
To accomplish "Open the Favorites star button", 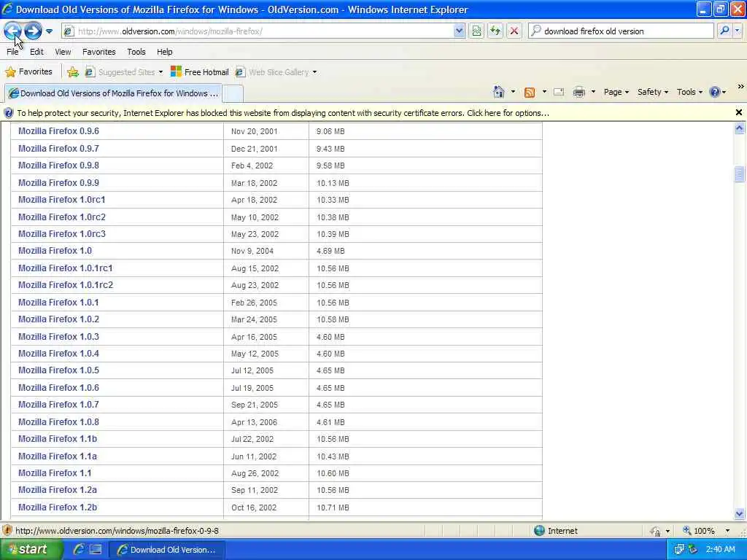I will [x=28, y=72].
